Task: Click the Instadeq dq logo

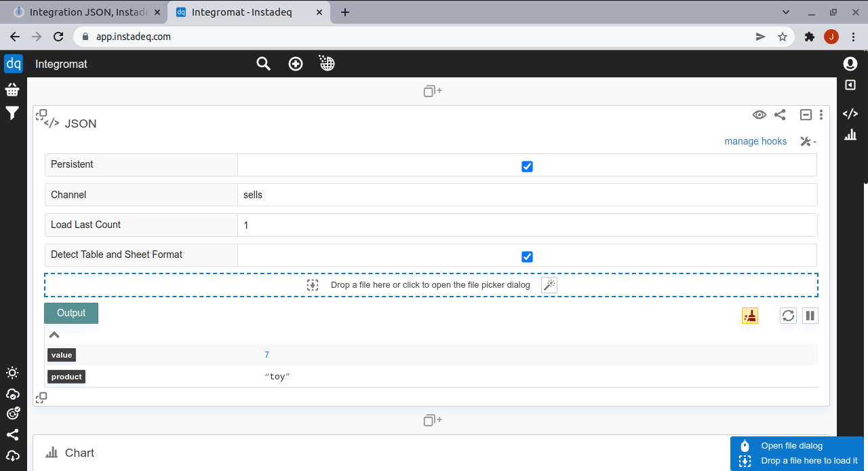Action: pyautogui.click(x=14, y=64)
